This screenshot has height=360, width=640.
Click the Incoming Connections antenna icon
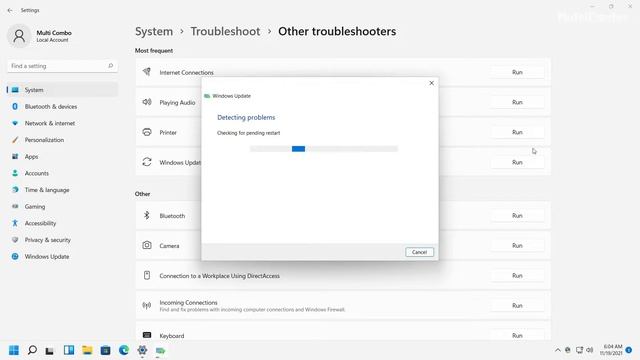click(147, 305)
